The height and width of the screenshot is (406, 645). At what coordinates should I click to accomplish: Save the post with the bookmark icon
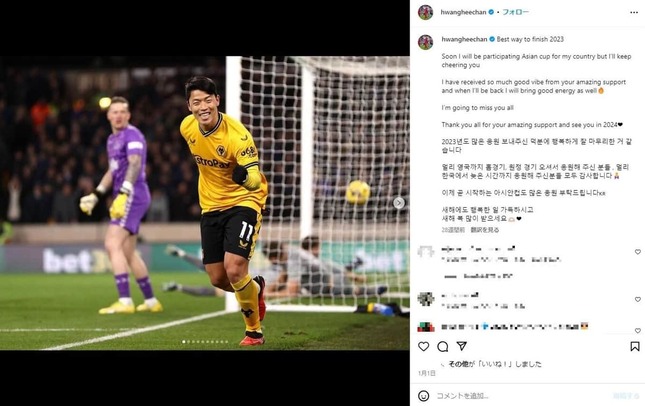pos(635,346)
